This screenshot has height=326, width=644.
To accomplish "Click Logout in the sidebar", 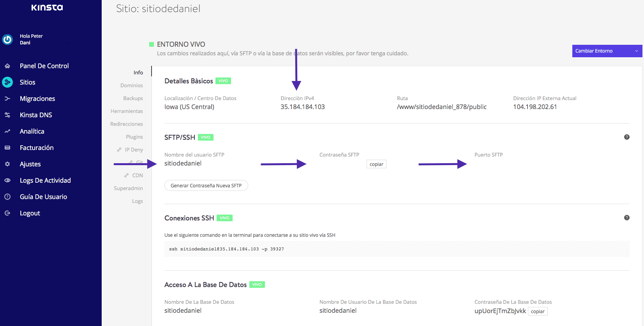I will (30, 213).
